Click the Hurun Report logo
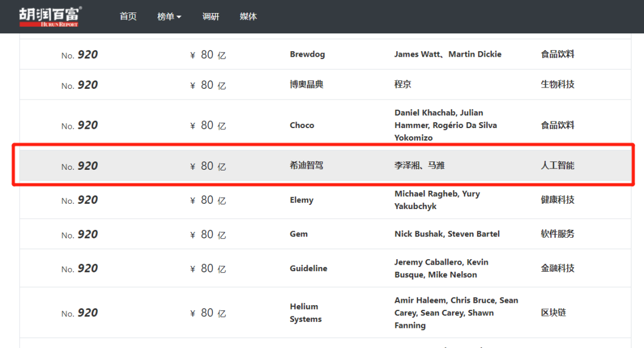 click(50, 17)
